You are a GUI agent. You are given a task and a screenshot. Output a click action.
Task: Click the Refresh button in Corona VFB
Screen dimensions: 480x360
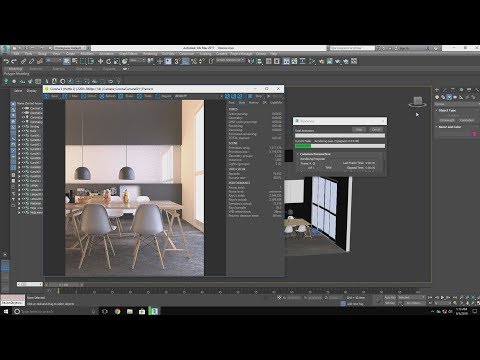pos(107,96)
